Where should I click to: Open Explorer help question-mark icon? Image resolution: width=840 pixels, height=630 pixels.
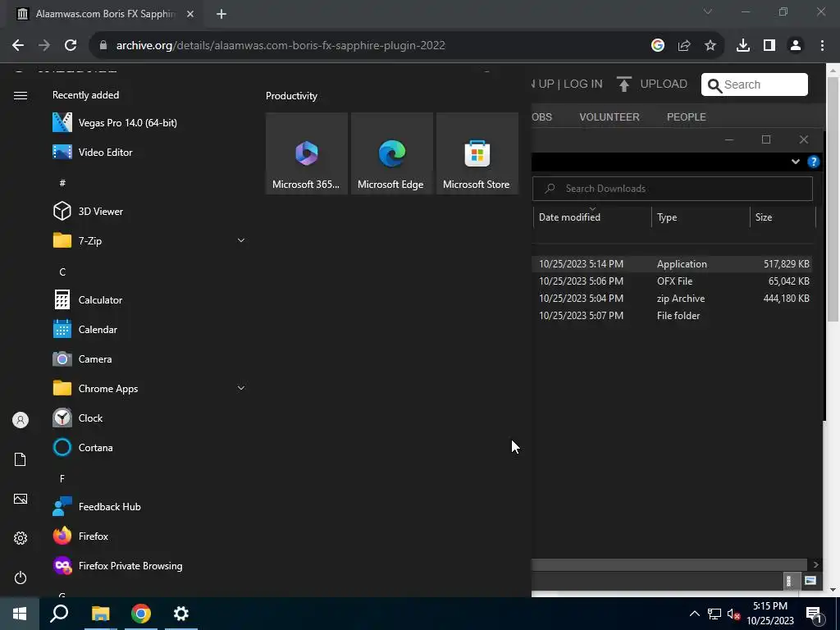point(813,162)
